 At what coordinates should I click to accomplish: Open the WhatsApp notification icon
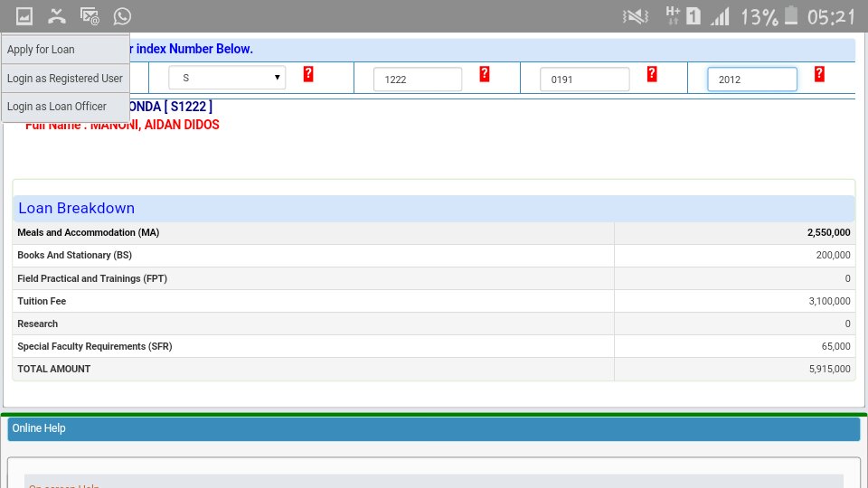[122, 16]
